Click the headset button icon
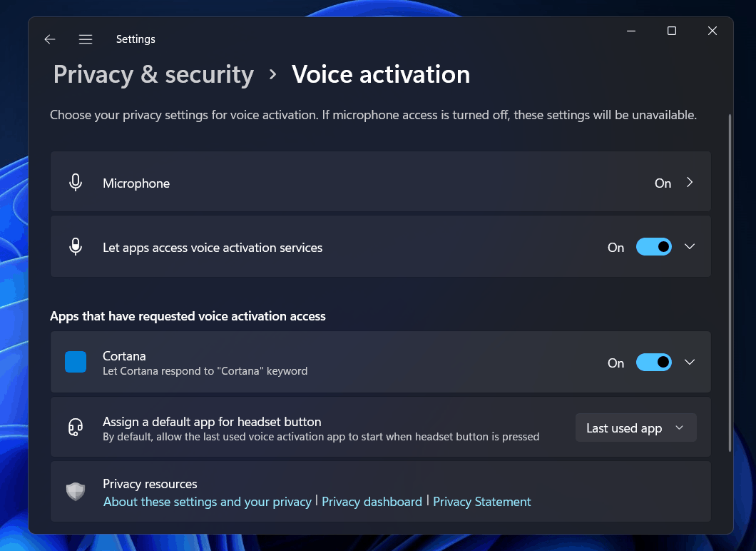 coord(76,428)
